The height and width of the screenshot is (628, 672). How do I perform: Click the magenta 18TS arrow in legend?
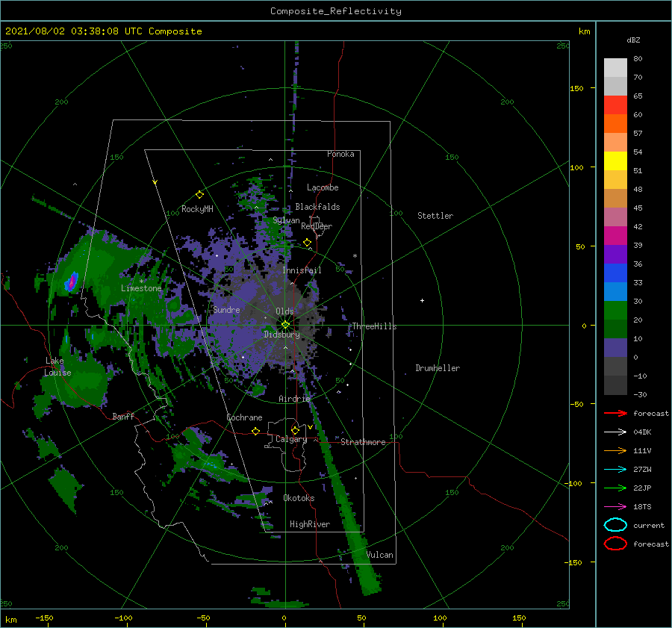[615, 507]
